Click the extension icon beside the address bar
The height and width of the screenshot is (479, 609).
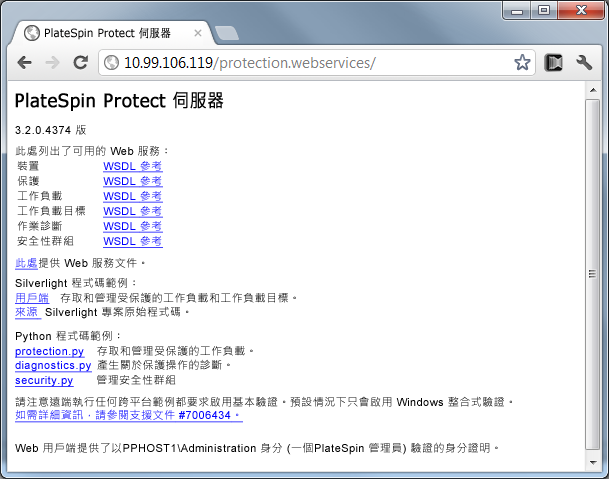tap(553, 63)
